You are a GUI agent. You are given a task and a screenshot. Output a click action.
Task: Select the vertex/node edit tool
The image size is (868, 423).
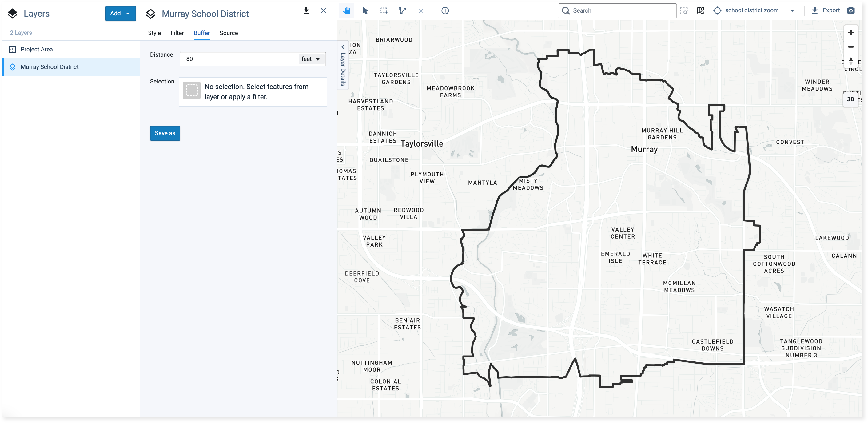403,10
